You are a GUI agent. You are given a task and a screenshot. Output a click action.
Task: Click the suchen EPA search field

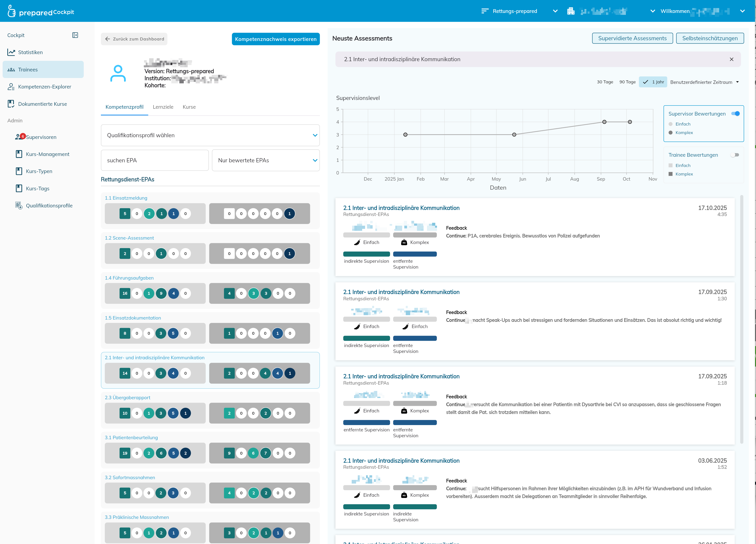coord(154,160)
